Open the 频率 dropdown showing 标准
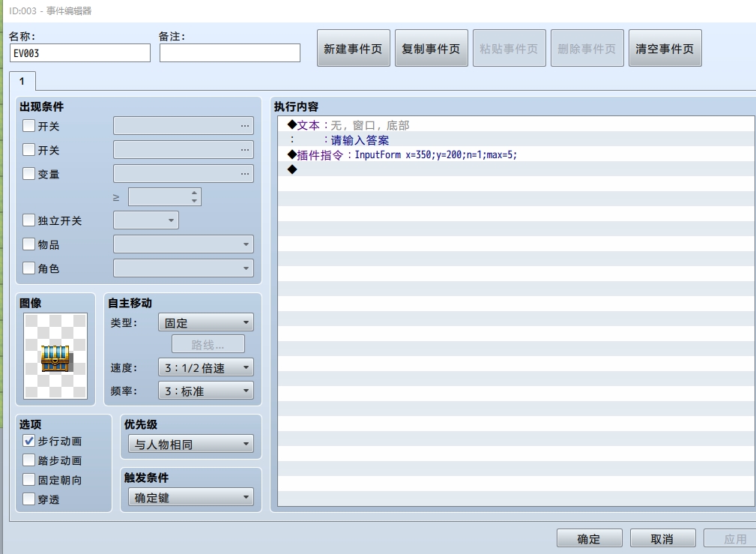Viewport: 756px width, 554px height. click(206, 391)
